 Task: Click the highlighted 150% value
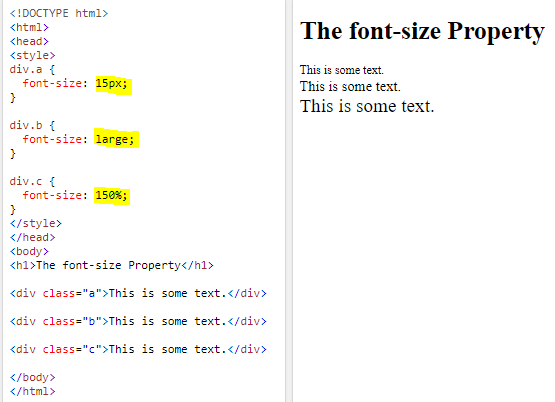112,195
